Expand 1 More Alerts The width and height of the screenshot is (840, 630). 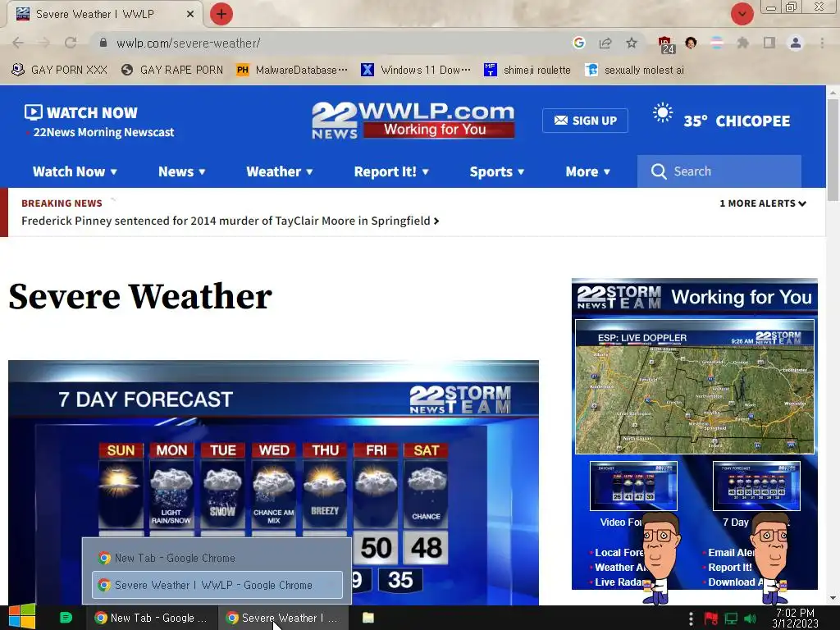coord(763,203)
